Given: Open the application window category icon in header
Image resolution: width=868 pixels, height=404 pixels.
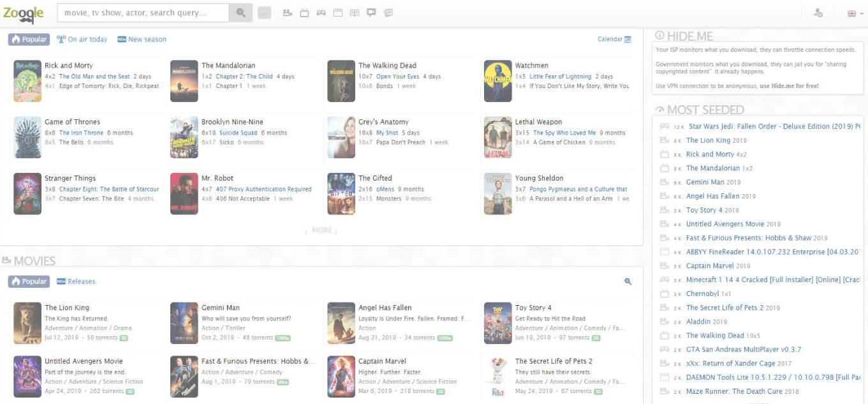Looking at the screenshot, I should pos(338,13).
